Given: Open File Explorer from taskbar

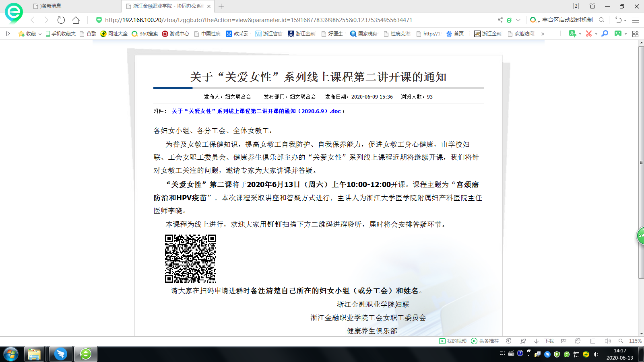Looking at the screenshot, I should pyautogui.click(x=34, y=354).
